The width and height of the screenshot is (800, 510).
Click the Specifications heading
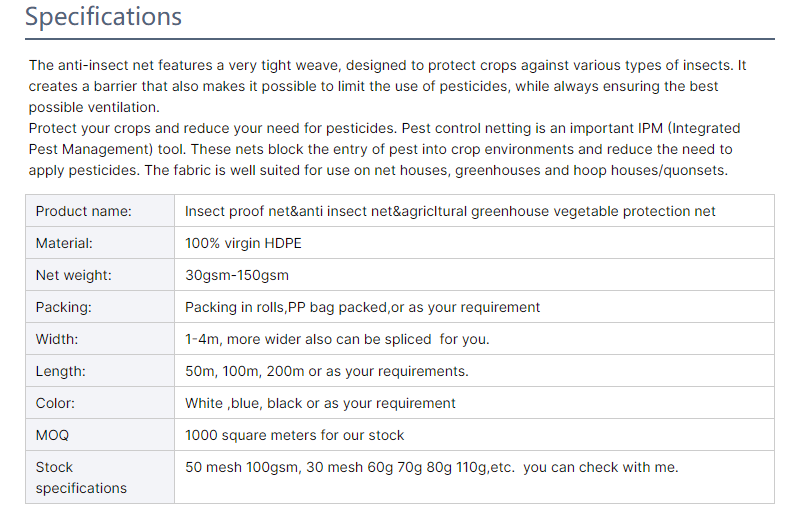(x=103, y=17)
